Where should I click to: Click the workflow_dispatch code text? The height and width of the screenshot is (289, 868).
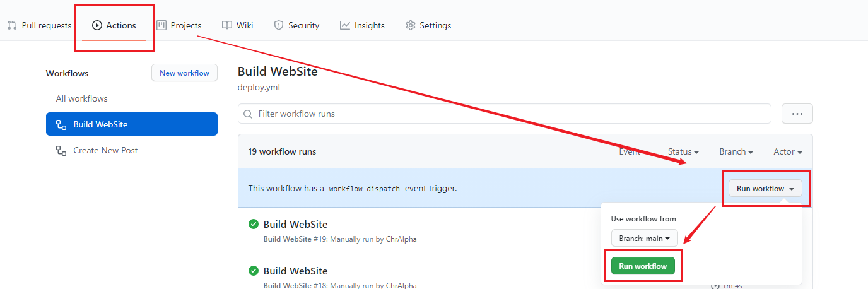[365, 189]
